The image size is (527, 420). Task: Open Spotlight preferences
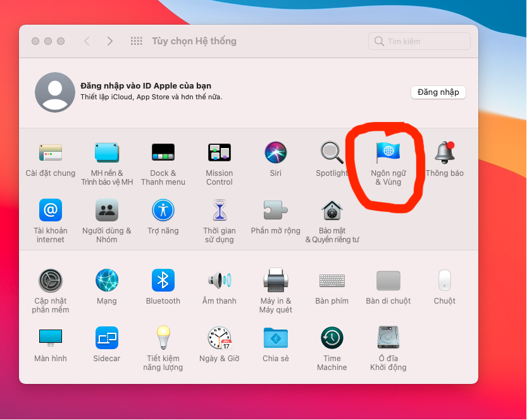[332, 152]
